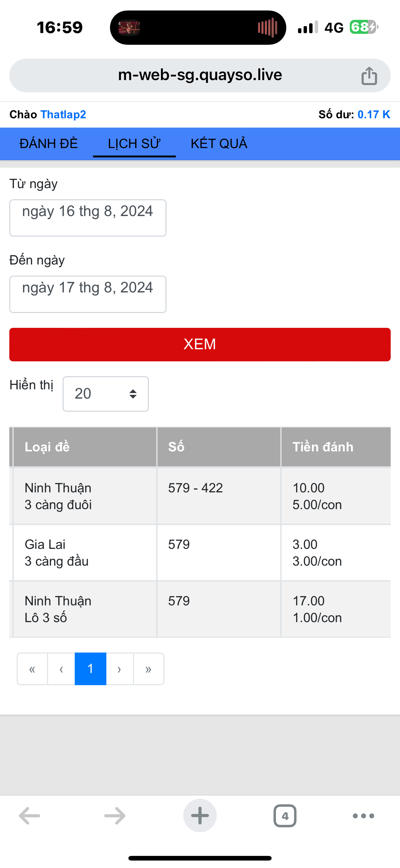Screen dimensions: 400x868
Task: Switch to the KẾT QUẢ tab
Action: (219, 143)
